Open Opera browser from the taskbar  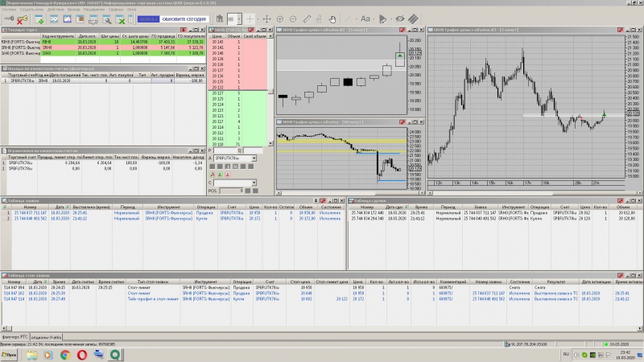pos(82,355)
